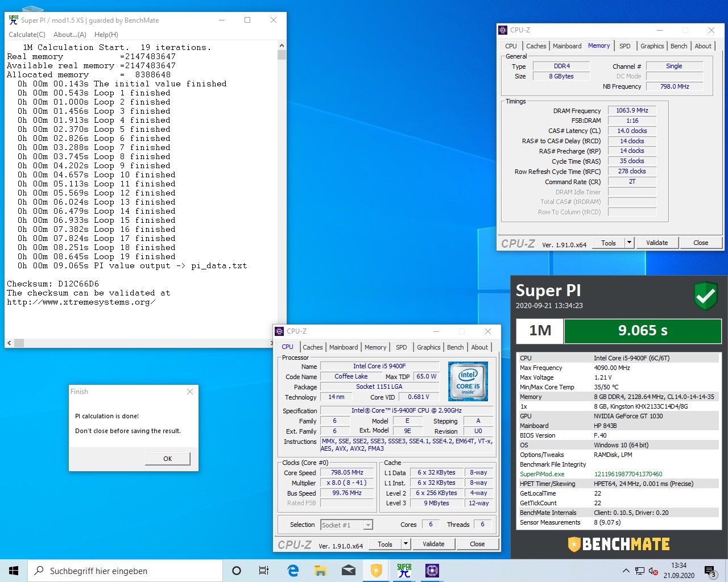Open About tab in Memory CPU-Z window
728x582 pixels.
click(x=703, y=46)
